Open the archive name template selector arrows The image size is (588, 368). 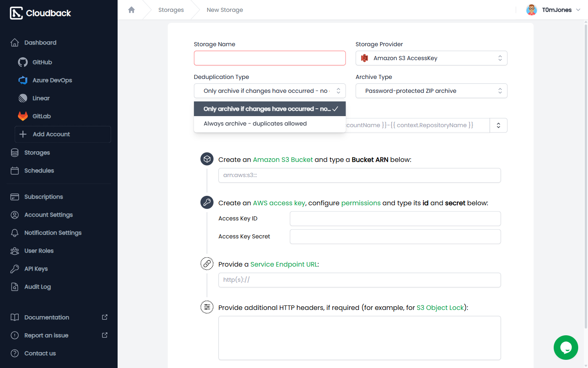click(x=499, y=125)
